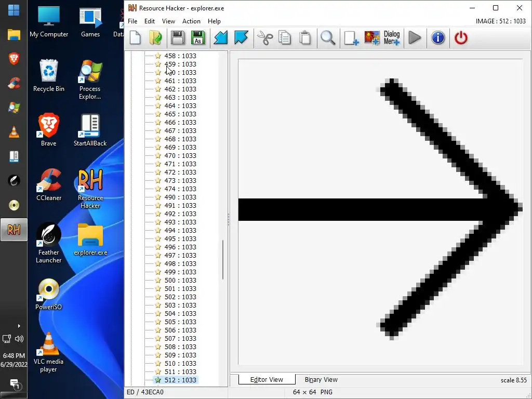The height and width of the screenshot is (399, 532).
Task: Open CCleaner desktop shortcut
Action: [49, 184]
